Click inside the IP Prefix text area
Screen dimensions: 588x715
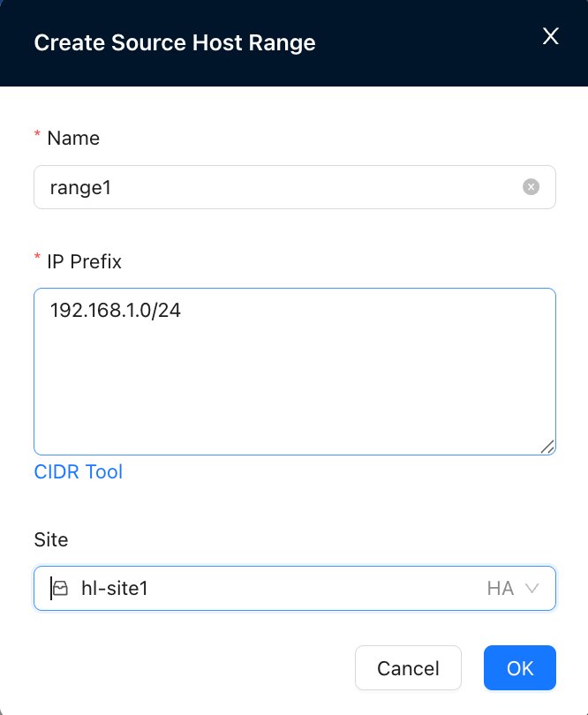[x=295, y=372]
